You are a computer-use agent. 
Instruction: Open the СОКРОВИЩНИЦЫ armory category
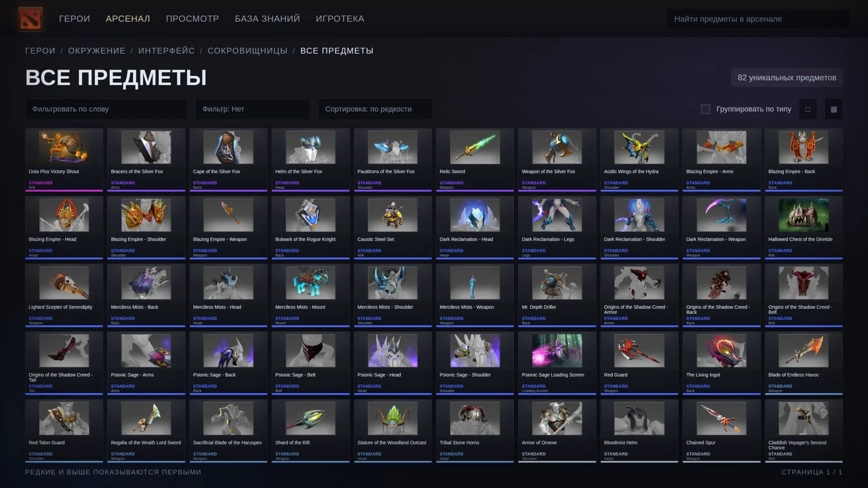247,51
